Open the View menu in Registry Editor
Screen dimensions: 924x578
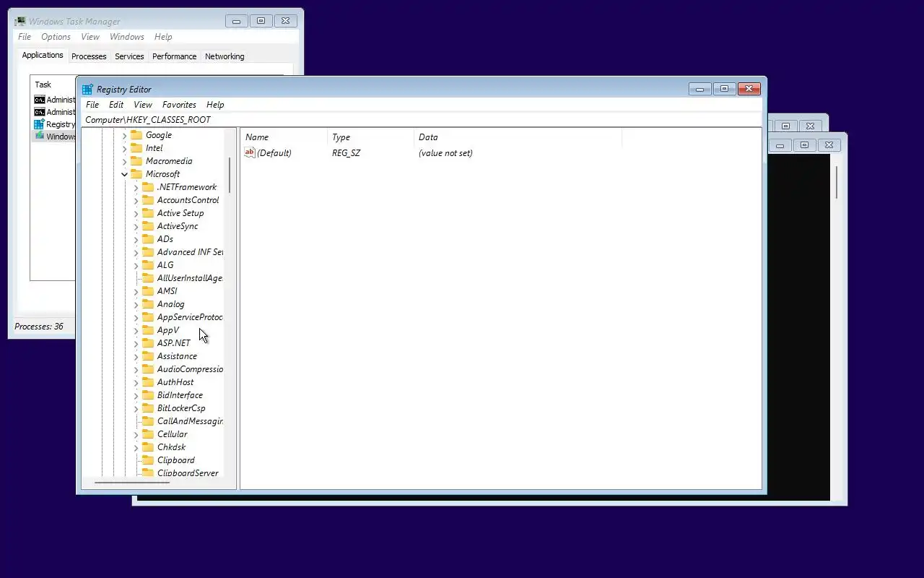(x=143, y=105)
